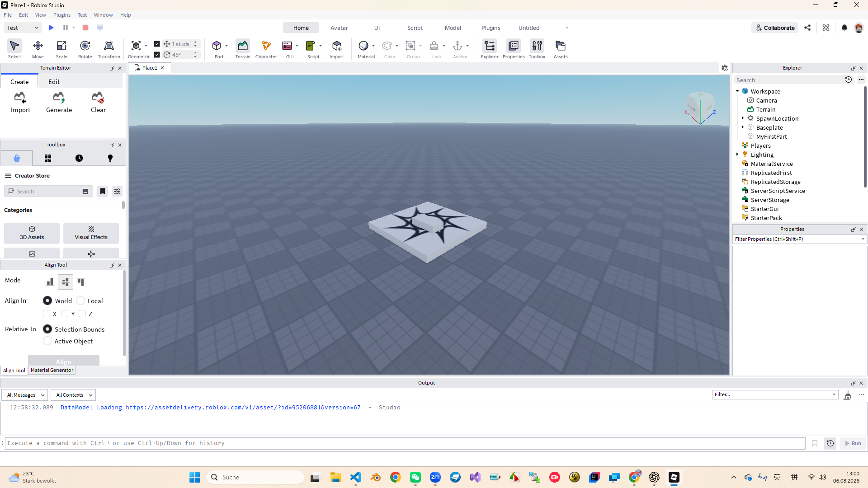Toggle the Toolbox panel icon

point(537,49)
